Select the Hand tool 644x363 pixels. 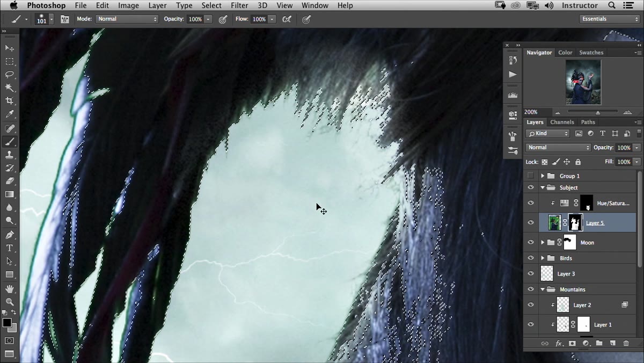pos(10,289)
